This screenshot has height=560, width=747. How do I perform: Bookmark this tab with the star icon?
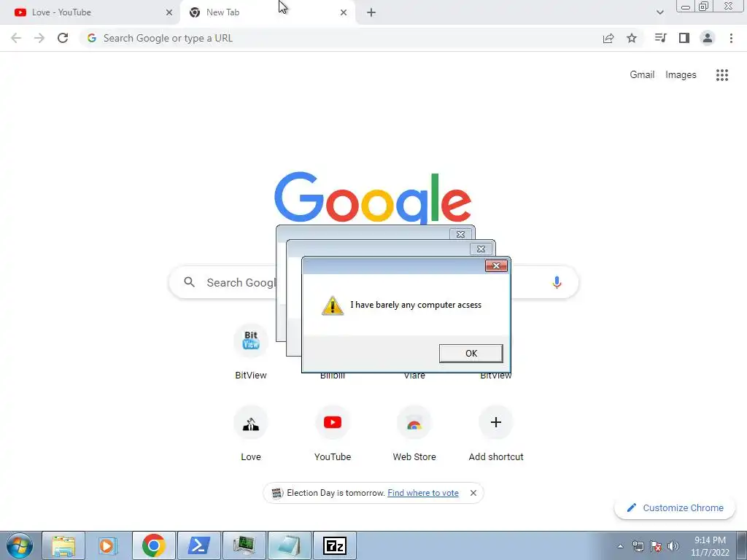point(632,38)
